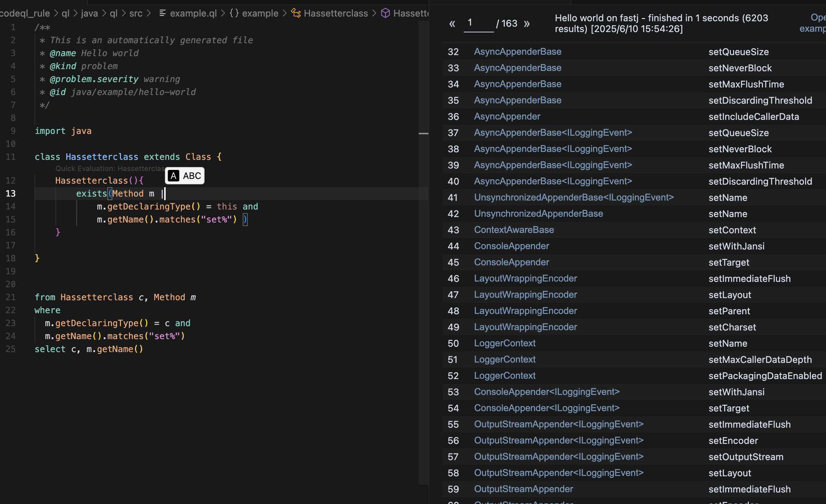Select setMaxCallerDataDepth cell in row 51

tap(760, 360)
